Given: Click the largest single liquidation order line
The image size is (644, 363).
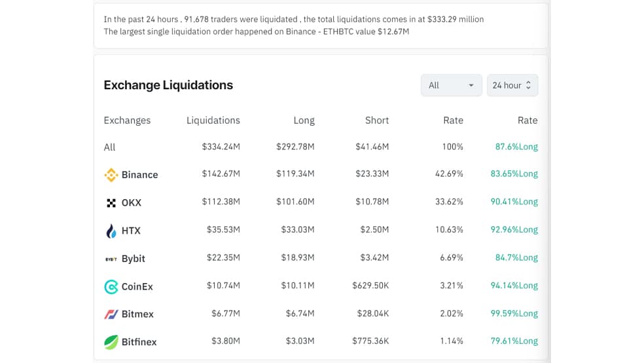Looking at the screenshot, I should (x=257, y=31).
